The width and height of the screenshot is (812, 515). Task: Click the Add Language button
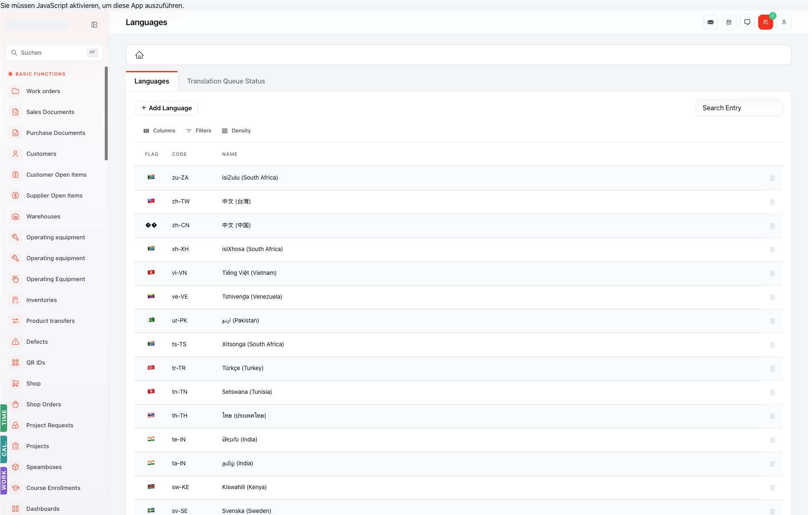(x=166, y=108)
